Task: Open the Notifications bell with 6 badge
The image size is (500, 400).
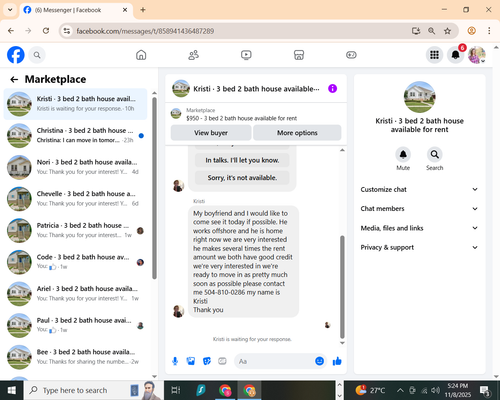Action: [456, 55]
